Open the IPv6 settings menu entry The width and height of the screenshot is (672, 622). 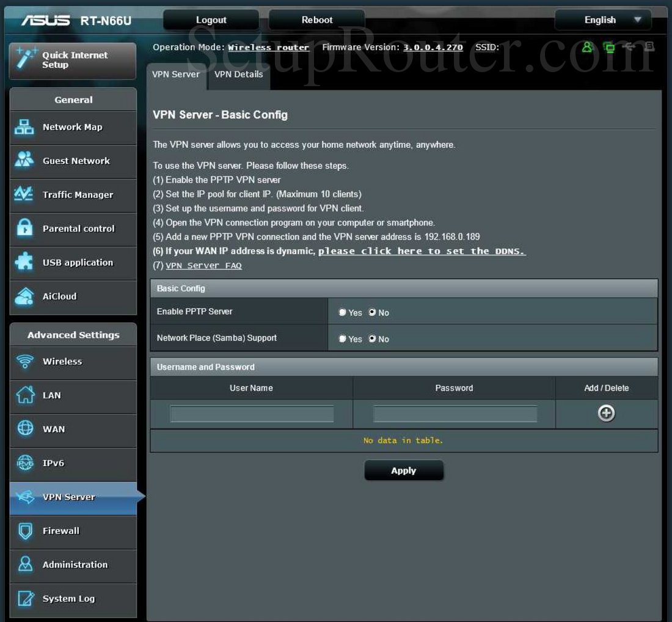coord(73,464)
